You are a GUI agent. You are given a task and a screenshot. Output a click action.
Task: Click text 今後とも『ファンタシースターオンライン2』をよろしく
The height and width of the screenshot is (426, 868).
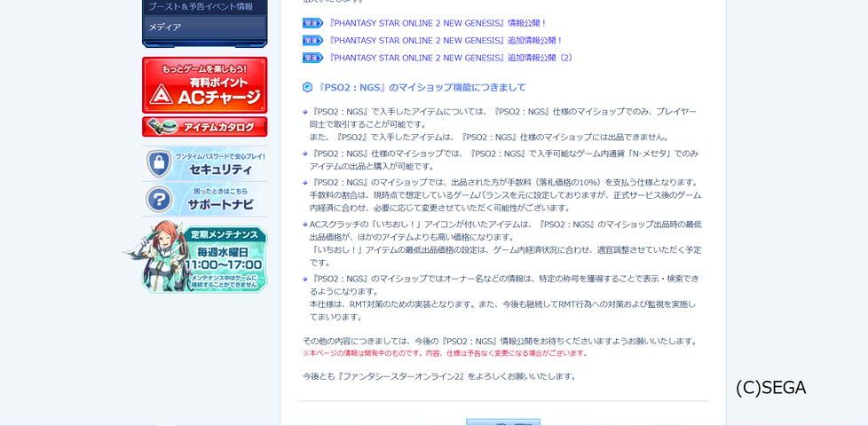pos(439,377)
